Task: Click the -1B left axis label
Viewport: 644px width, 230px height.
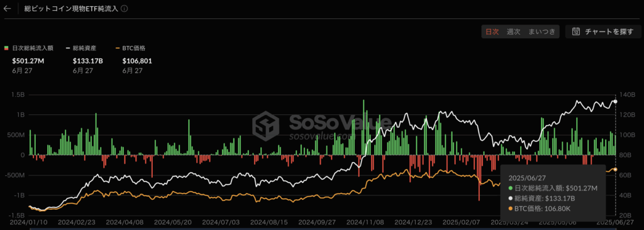Action: coord(19,195)
